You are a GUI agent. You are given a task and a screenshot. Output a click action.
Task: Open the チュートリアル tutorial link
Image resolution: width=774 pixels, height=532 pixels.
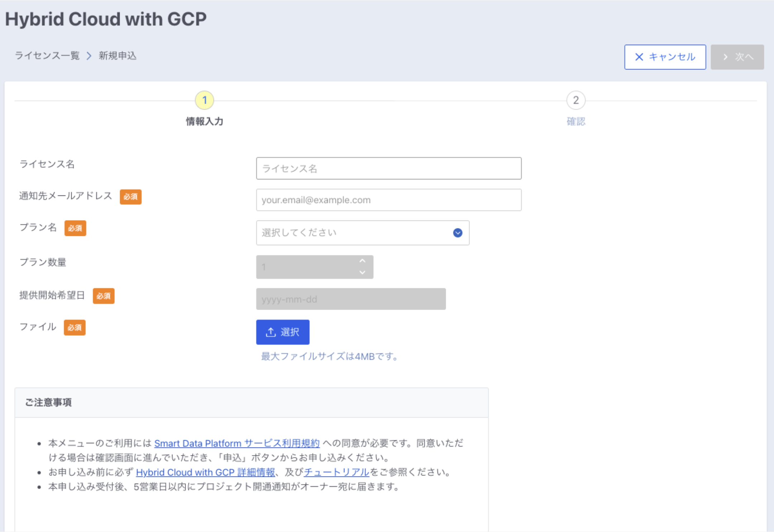(x=336, y=472)
